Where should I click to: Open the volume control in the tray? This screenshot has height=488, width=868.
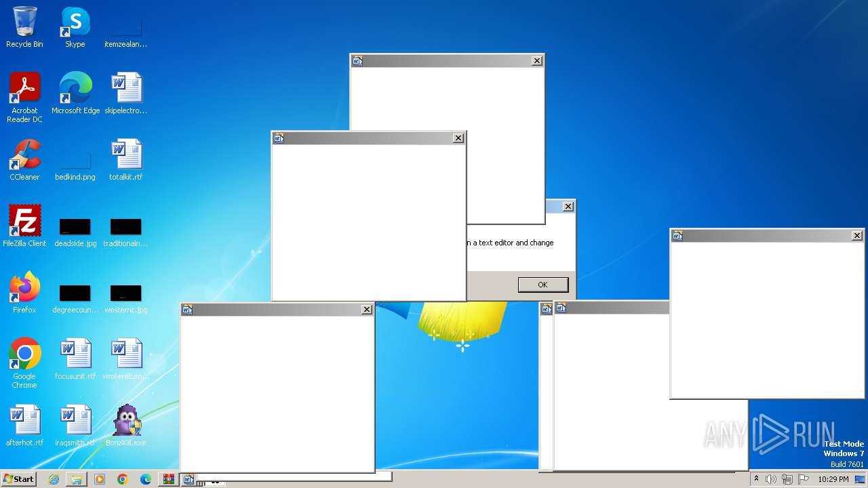point(771,479)
